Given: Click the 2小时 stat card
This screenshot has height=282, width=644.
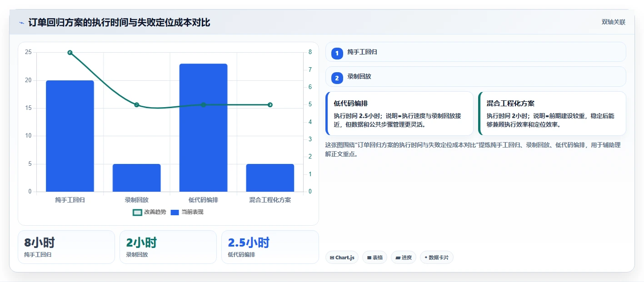Looking at the screenshot, I should click(168, 247).
